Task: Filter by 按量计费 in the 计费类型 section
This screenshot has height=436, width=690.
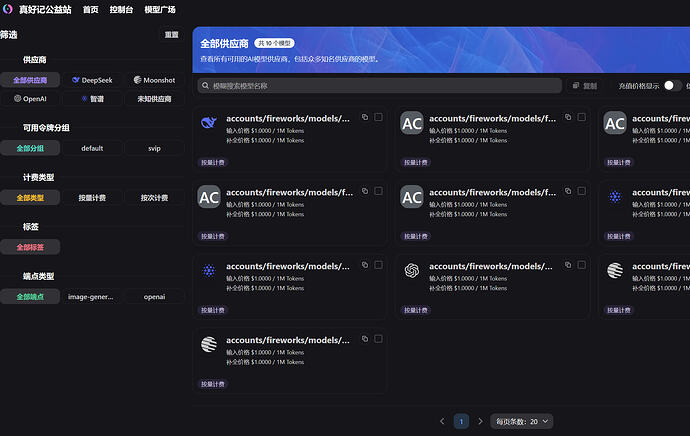Action: point(92,198)
